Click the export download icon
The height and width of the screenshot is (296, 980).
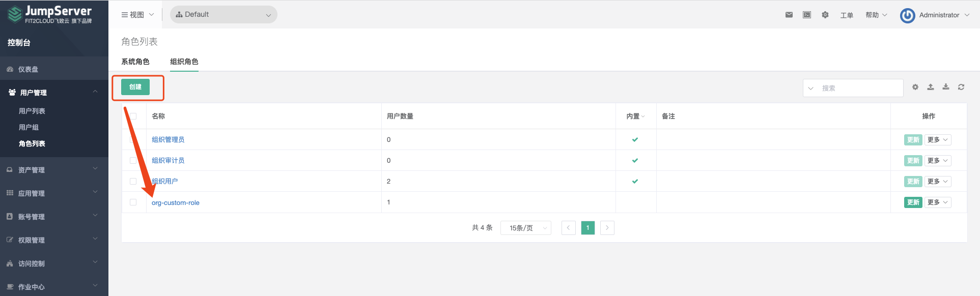[946, 87]
